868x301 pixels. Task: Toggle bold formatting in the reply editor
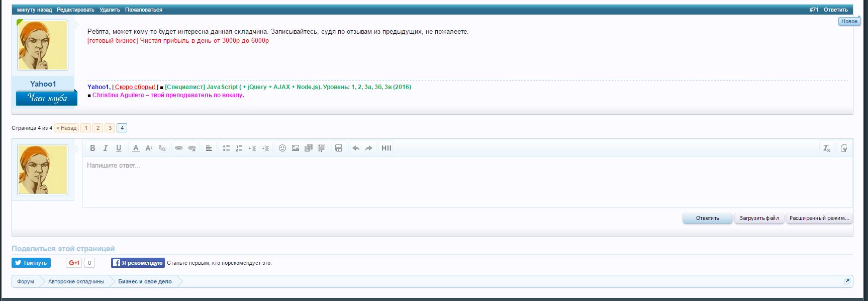coord(92,148)
